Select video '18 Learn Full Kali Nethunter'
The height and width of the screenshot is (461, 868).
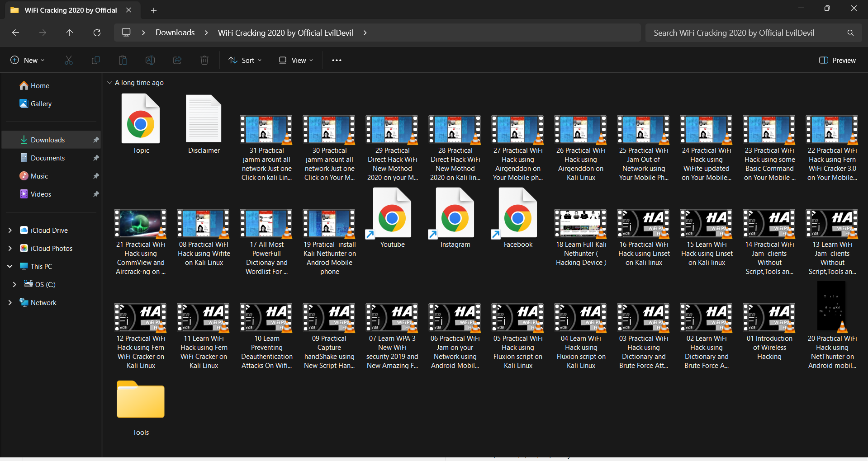(x=581, y=238)
